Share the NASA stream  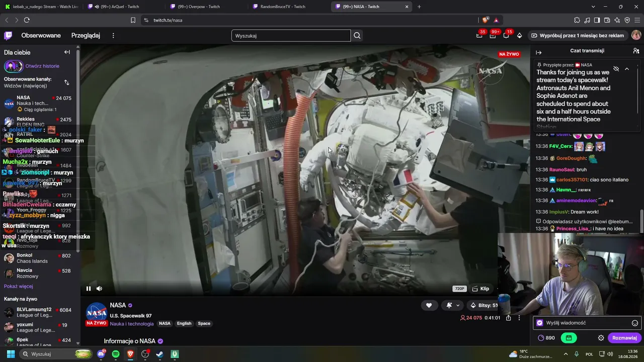coord(509,318)
